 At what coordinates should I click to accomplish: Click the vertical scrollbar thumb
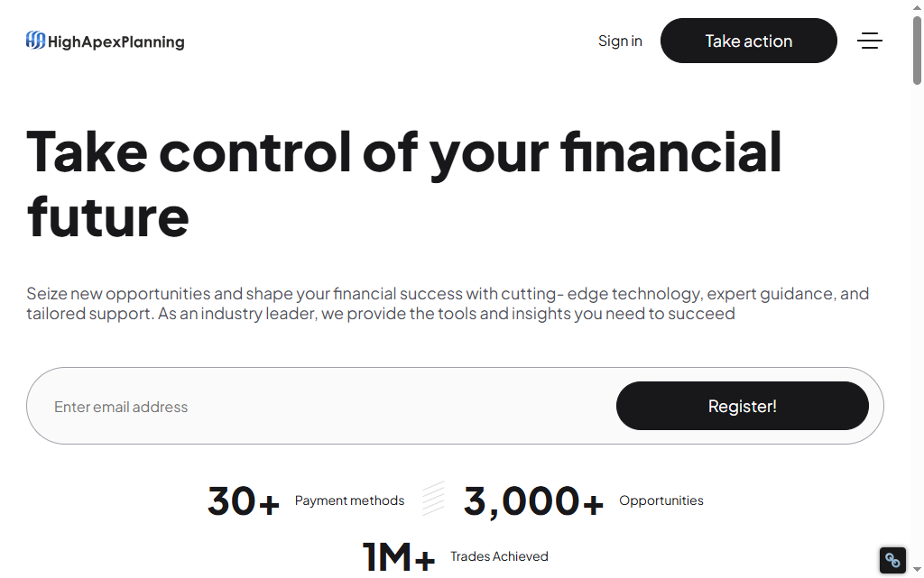tap(917, 50)
